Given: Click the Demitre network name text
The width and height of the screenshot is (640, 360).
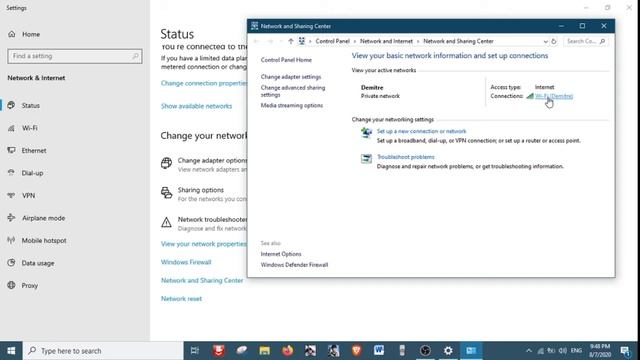Looking at the screenshot, I should [372, 87].
